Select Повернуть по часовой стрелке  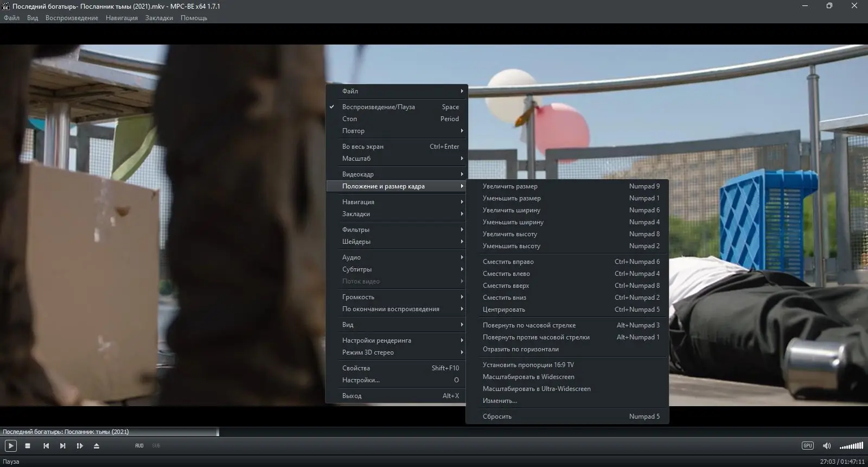(x=567, y=325)
